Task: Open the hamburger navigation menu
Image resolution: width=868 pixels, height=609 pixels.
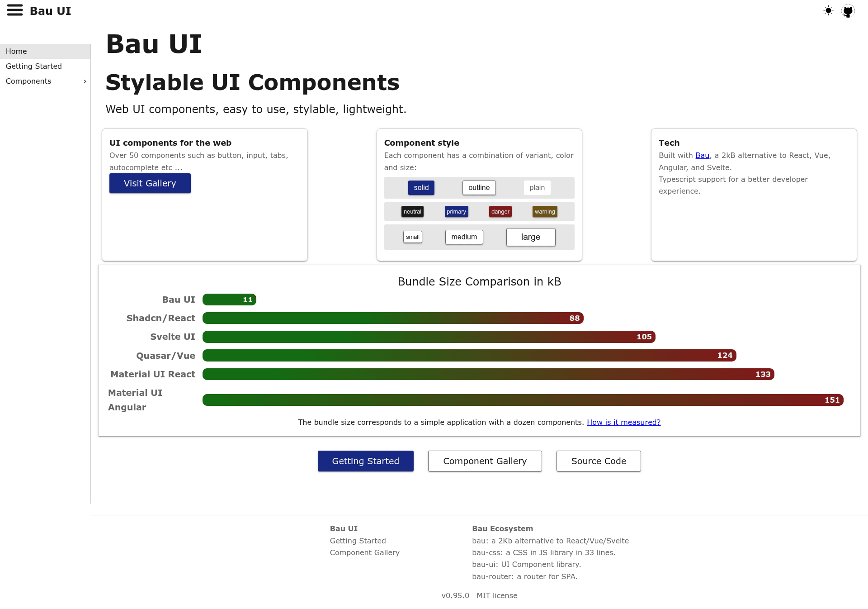Action: tap(15, 10)
